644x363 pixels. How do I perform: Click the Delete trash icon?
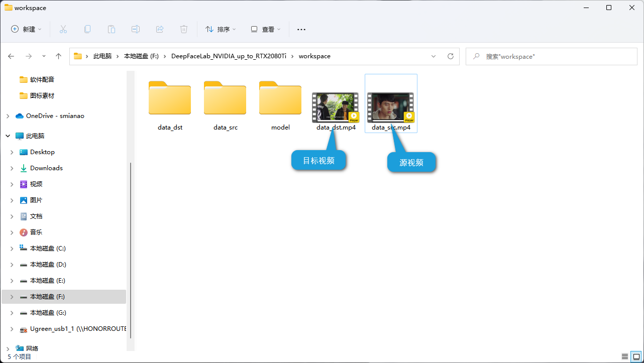[184, 29]
